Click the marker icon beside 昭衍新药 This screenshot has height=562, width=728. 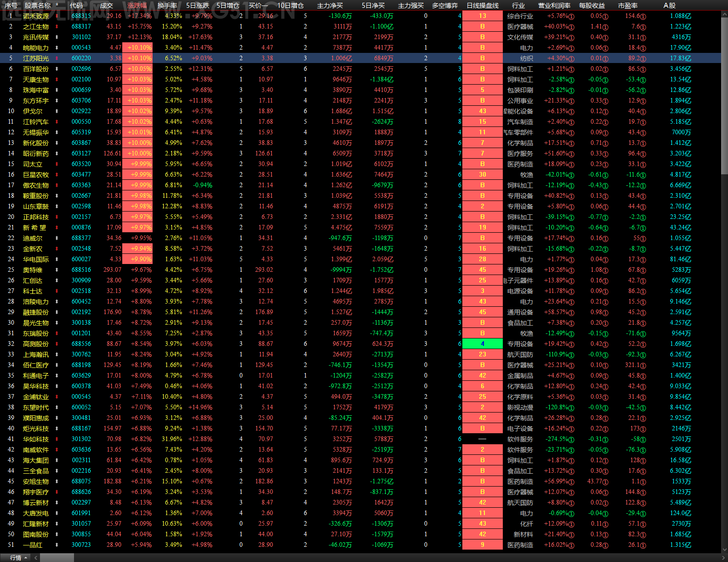click(57, 154)
